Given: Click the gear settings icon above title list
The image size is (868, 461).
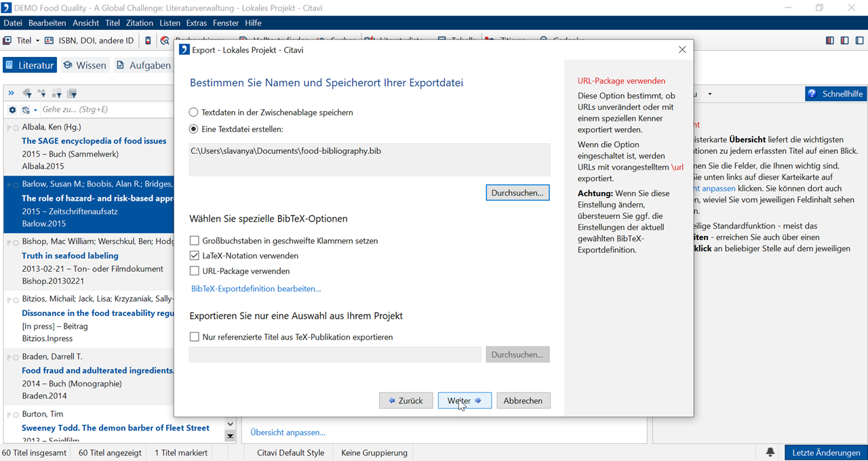Looking at the screenshot, I should [12, 110].
